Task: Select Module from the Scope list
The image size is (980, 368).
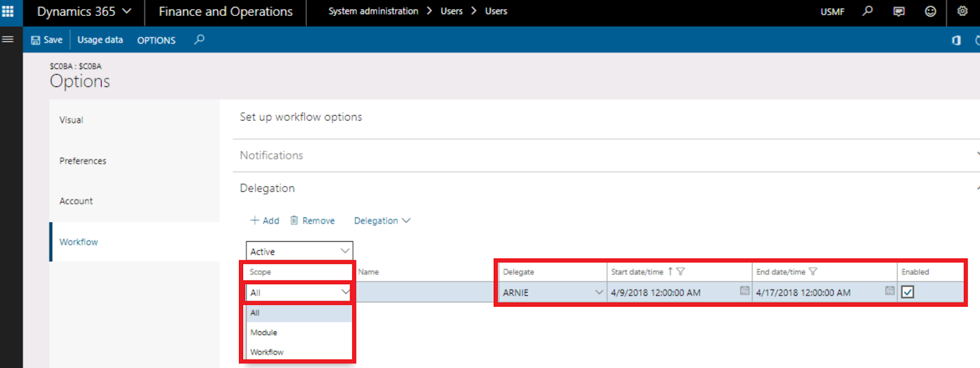Action: pyautogui.click(x=264, y=332)
